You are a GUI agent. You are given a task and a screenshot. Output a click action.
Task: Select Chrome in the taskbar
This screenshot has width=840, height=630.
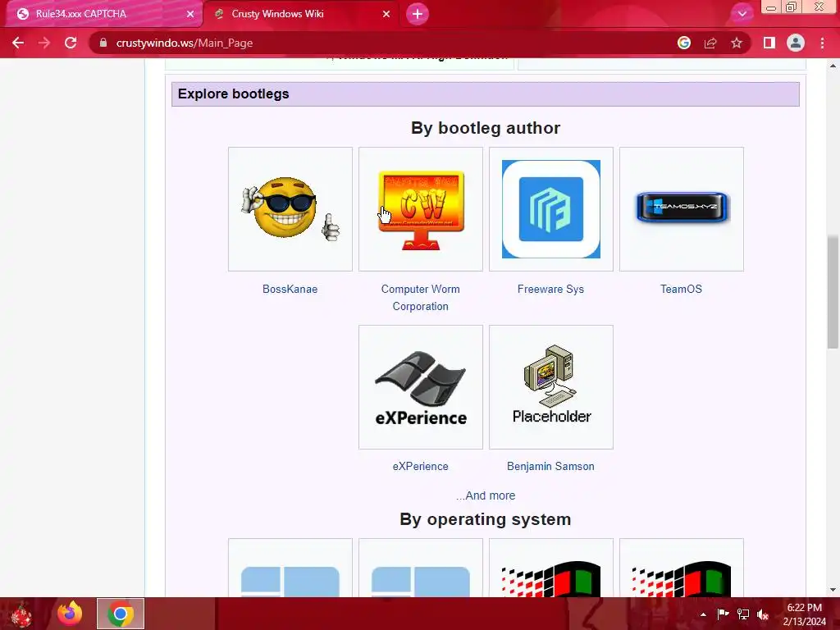click(x=121, y=614)
